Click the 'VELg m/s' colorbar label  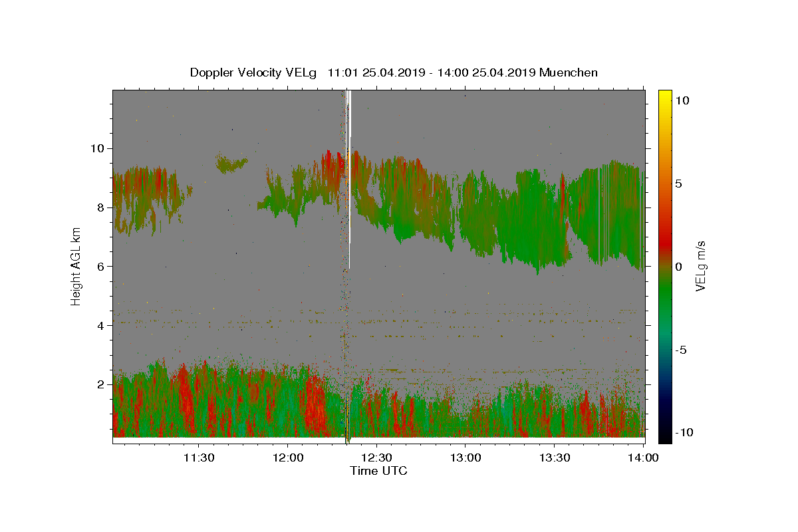click(x=700, y=266)
